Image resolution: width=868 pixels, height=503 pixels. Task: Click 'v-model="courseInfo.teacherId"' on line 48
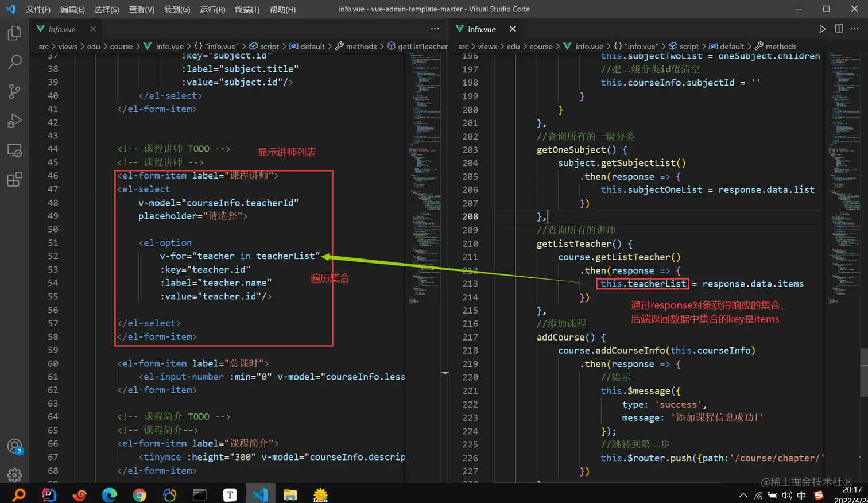[x=218, y=203]
